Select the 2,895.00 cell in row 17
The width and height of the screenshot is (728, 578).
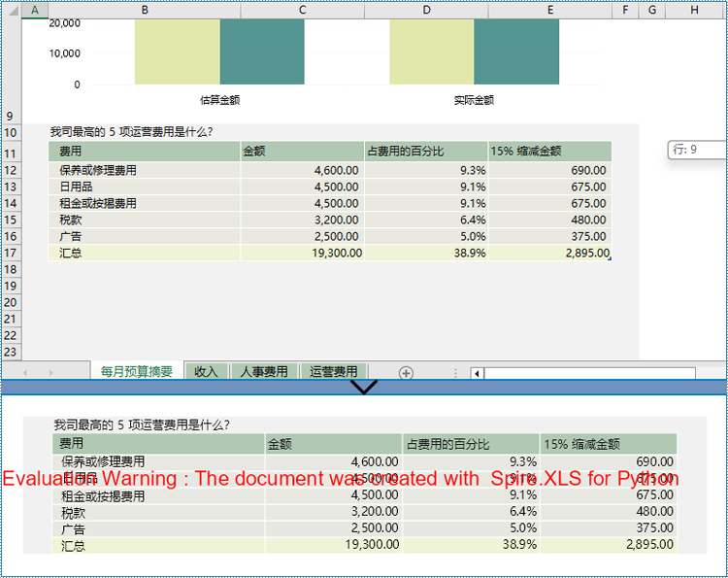click(x=550, y=253)
